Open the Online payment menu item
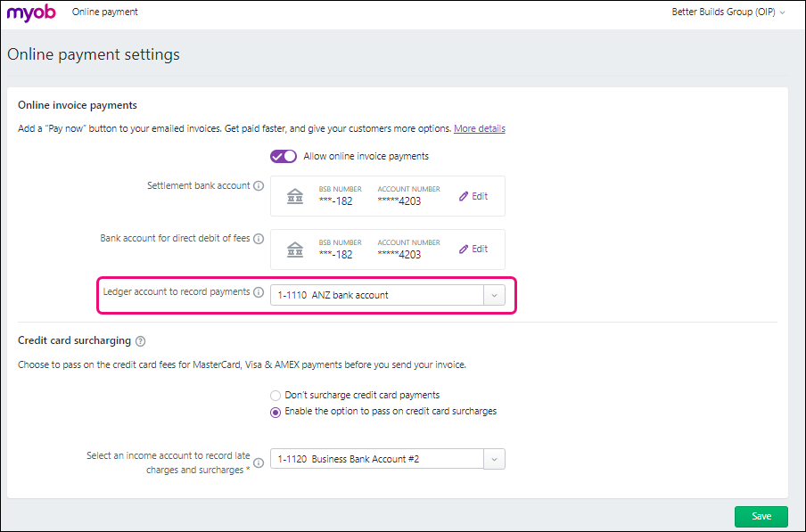 point(105,12)
